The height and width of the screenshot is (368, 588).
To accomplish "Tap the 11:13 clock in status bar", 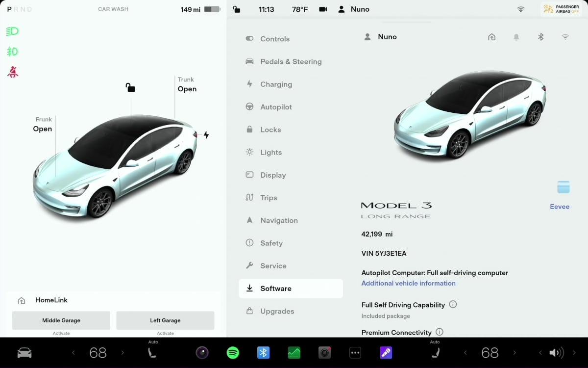I will (266, 9).
